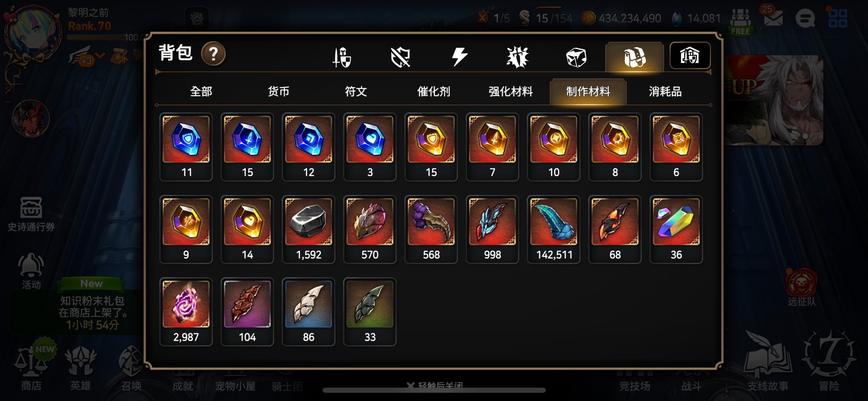Select the purple swirl stone with 2,987
Screen dimensions: 868x401
click(x=186, y=312)
